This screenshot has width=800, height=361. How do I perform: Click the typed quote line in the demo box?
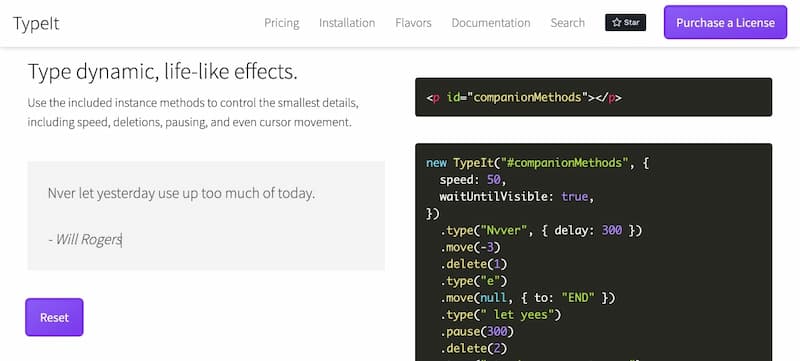coord(181,193)
